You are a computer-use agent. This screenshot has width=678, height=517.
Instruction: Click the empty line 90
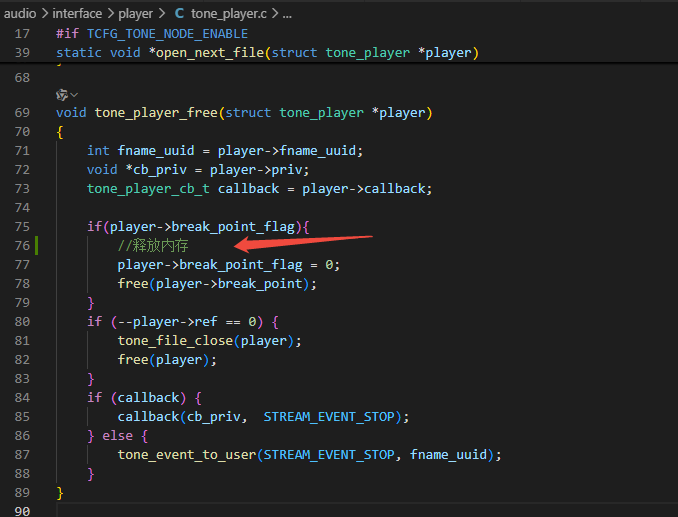[367, 511]
